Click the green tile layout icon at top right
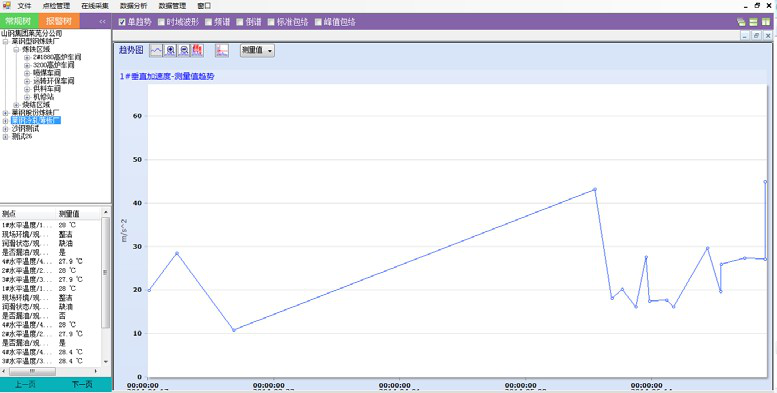This screenshot has height=393, width=777. pos(766,22)
